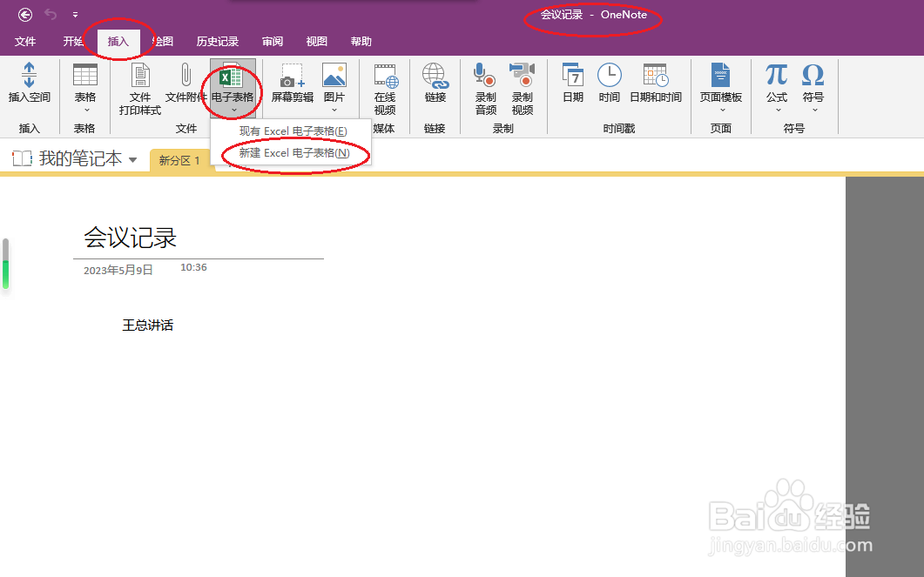Click the notebook book icon
Screen dimensions: 924x577
point(23,158)
